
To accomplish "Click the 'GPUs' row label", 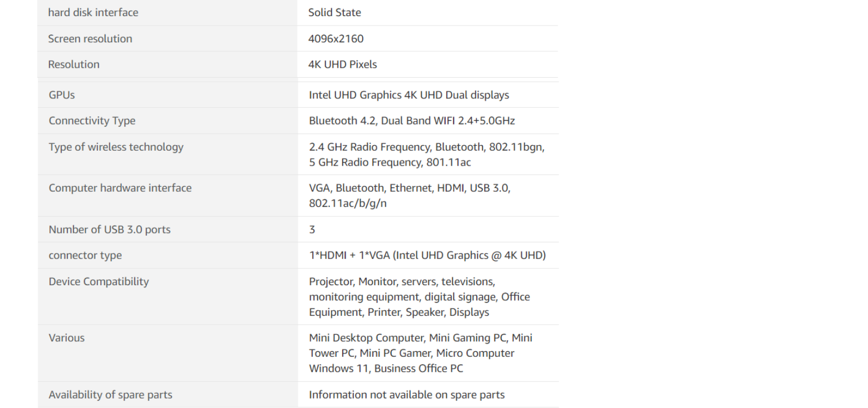I will [x=61, y=95].
